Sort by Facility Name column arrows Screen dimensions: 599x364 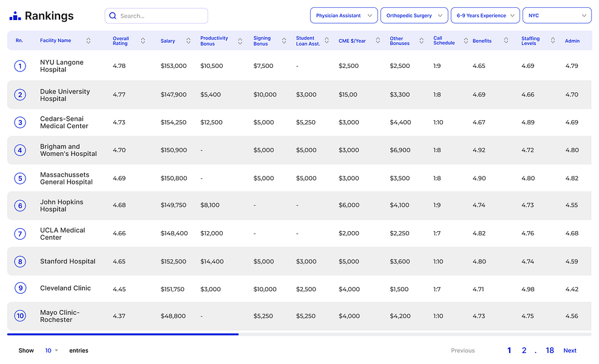89,41
